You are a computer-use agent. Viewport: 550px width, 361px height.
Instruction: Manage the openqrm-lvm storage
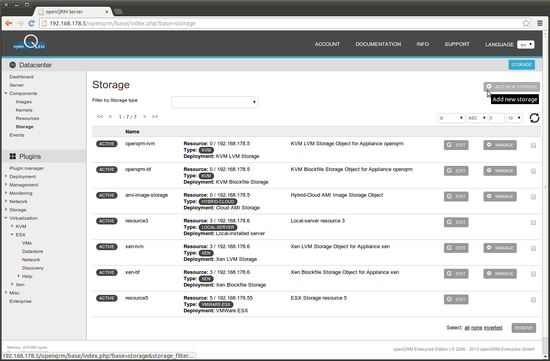[x=500, y=145]
